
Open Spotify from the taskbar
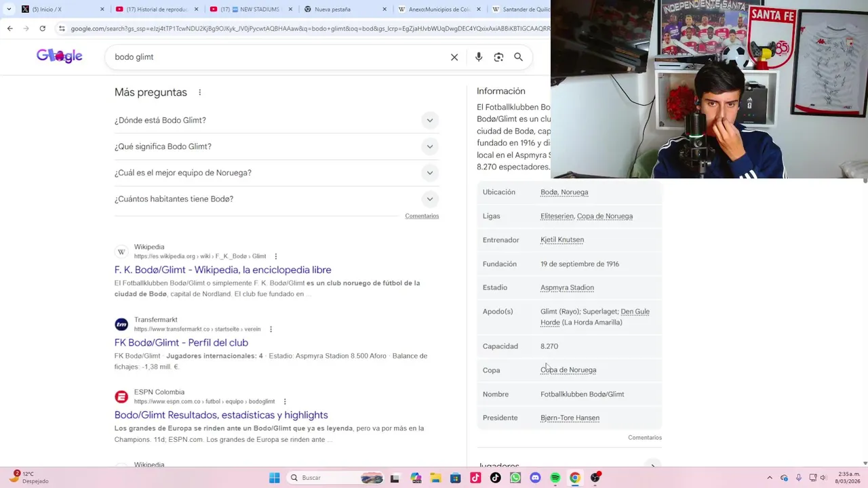555,478
